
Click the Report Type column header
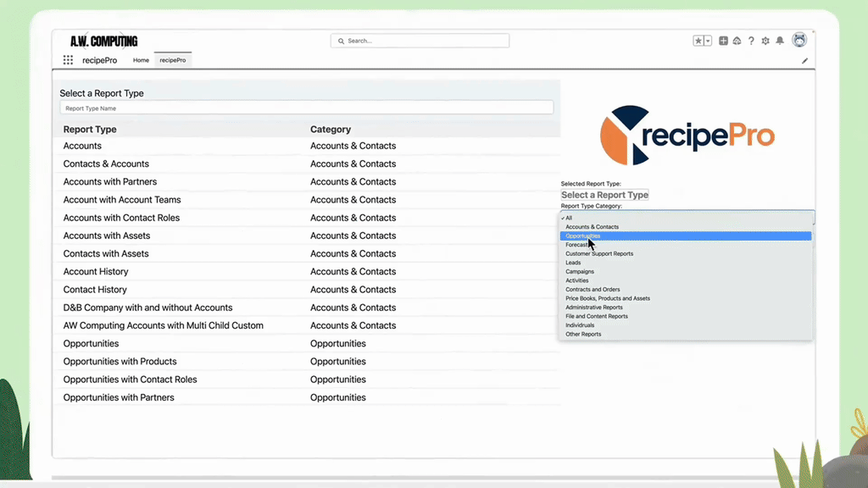[90, 130]
